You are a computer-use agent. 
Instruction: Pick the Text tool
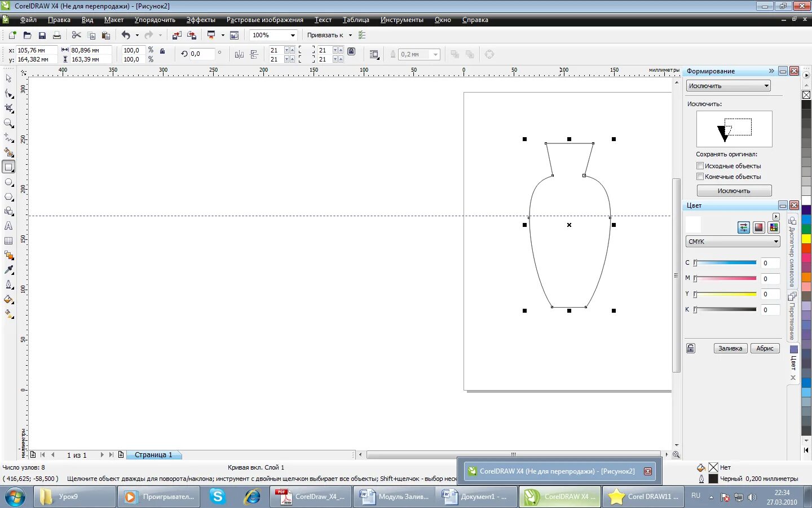coord(8,226)
